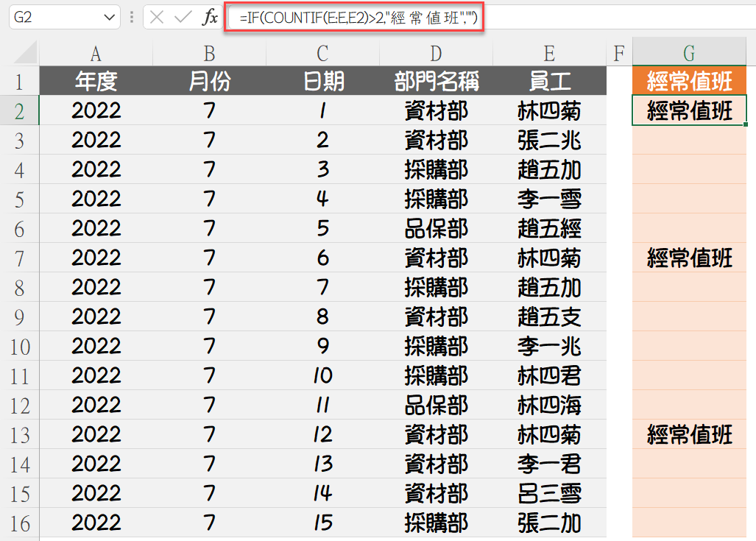Click the orange 經常值班 header cell
Image resolution: width=756 pixels, height=541 pixels.
tap(689, 80)
